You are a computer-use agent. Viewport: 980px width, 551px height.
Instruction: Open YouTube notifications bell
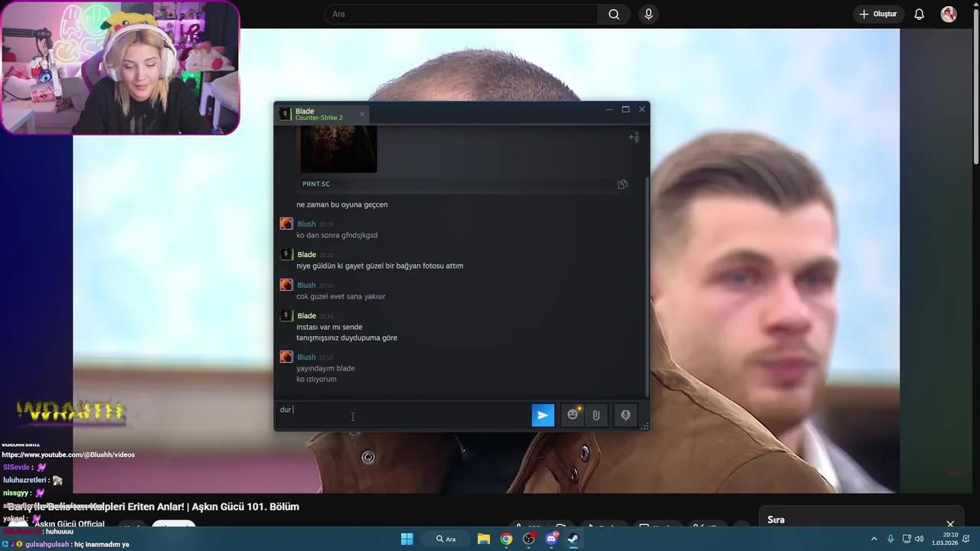(920, 14)
